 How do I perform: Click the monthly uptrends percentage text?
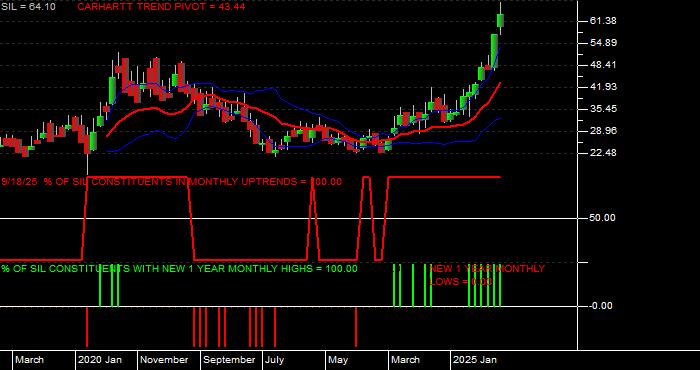point(172,182)
